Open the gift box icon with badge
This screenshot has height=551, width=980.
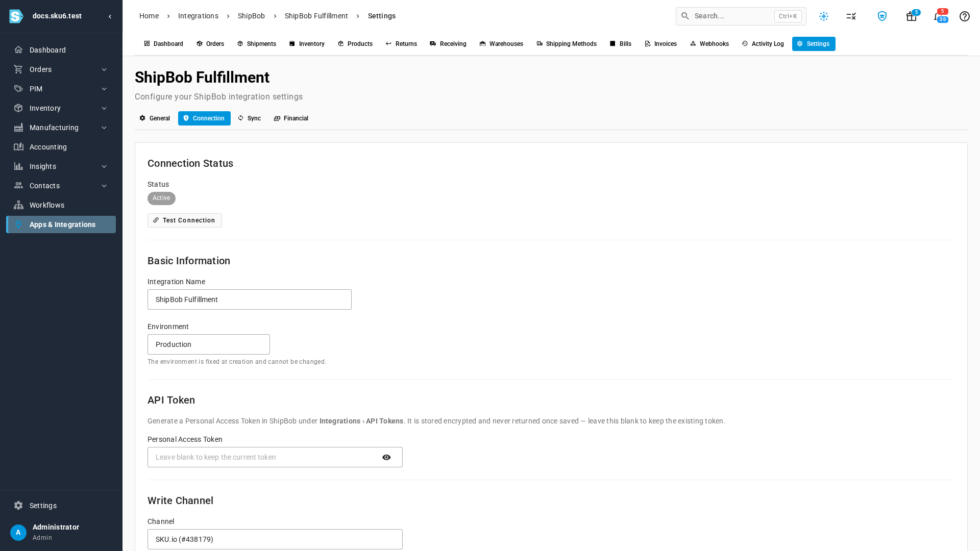pos(912,16)
